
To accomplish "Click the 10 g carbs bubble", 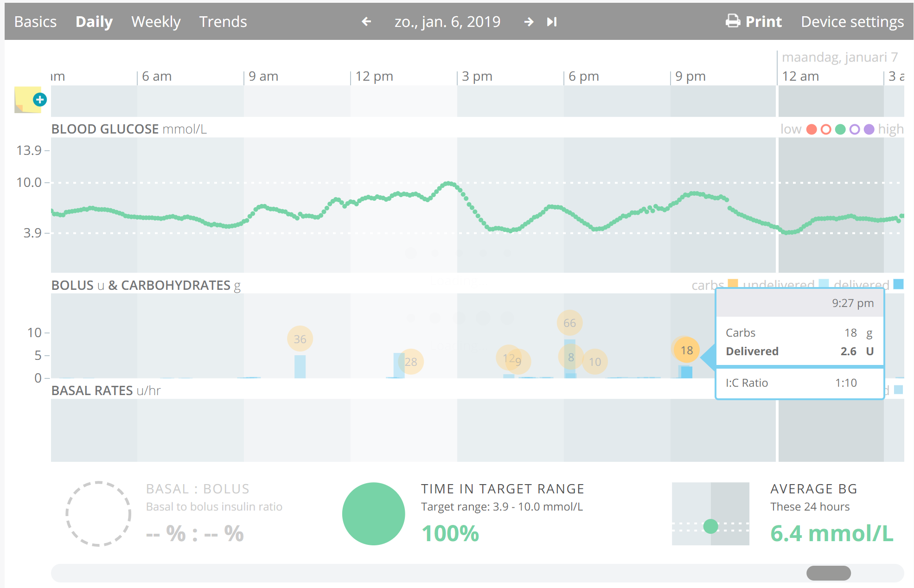I will tap(595, 362).
